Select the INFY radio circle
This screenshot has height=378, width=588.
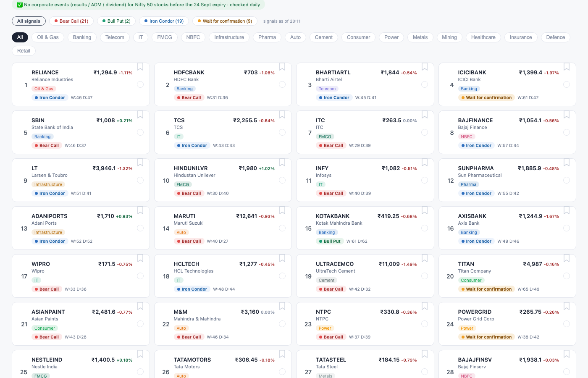point(425,180)
